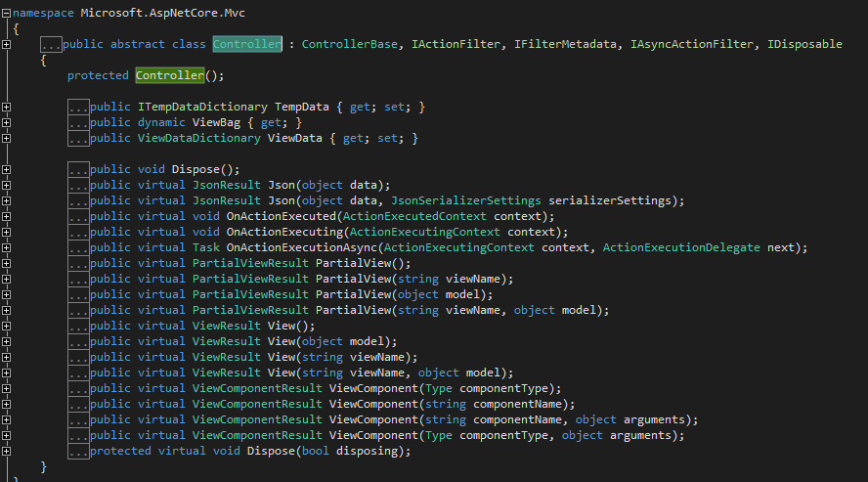Expand the gutter plus for protected virtual Dispose(bool disposing)
The image size is (868, 482).
pyautogui.click(x=6, y=451)
